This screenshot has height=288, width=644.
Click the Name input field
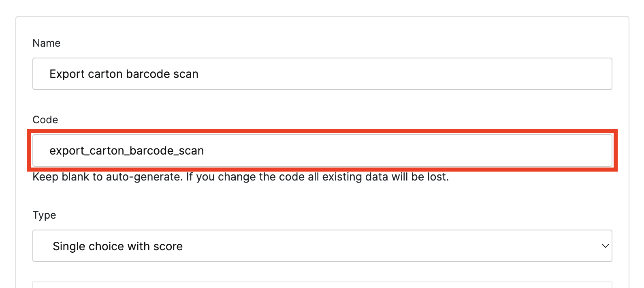[x=322, y=74]
